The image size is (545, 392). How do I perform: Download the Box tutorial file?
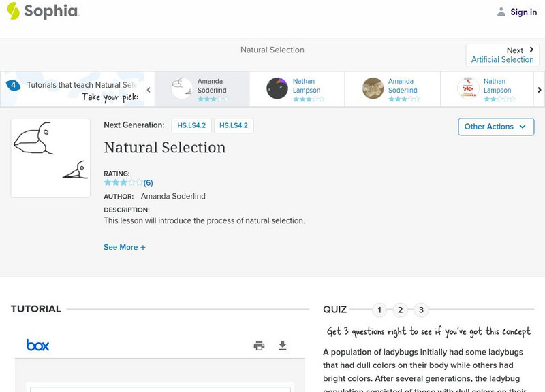click(x=283, y=346)
